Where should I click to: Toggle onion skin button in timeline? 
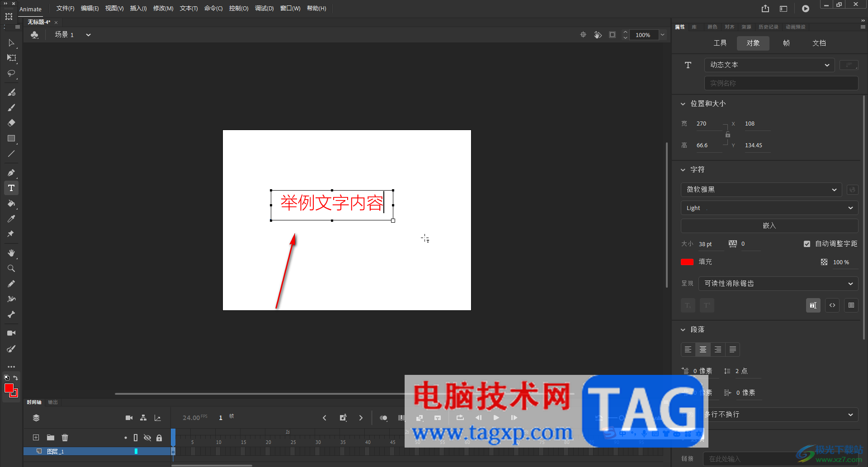click(383, 418)
